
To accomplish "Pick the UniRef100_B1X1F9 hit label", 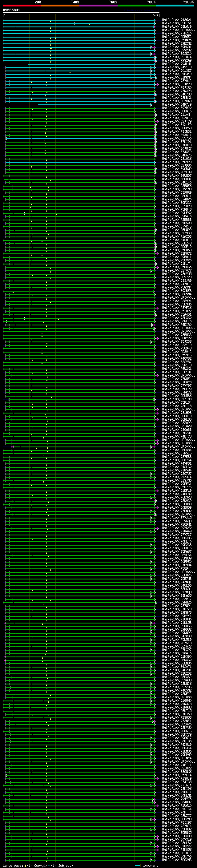I will [176, 125].
